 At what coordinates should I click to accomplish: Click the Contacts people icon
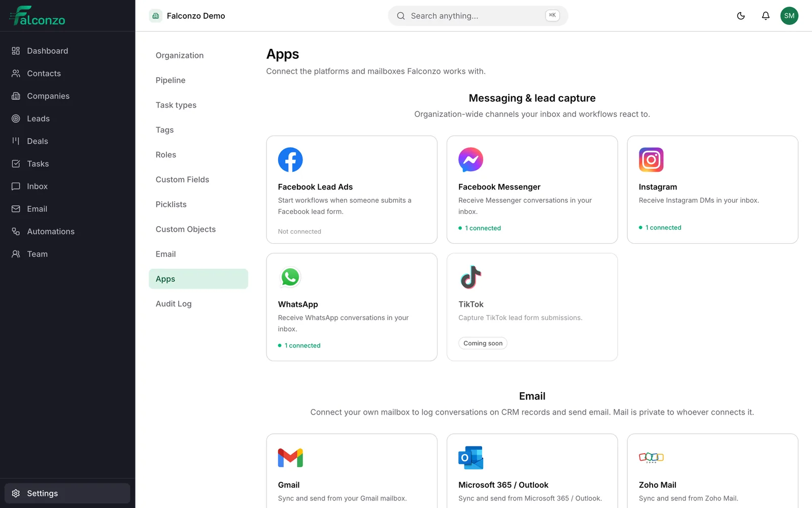click(x=16, y=73)
